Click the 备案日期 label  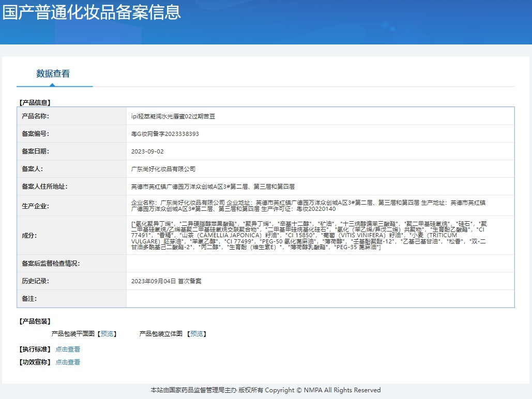pyautogui.click(x=35, y=151)
